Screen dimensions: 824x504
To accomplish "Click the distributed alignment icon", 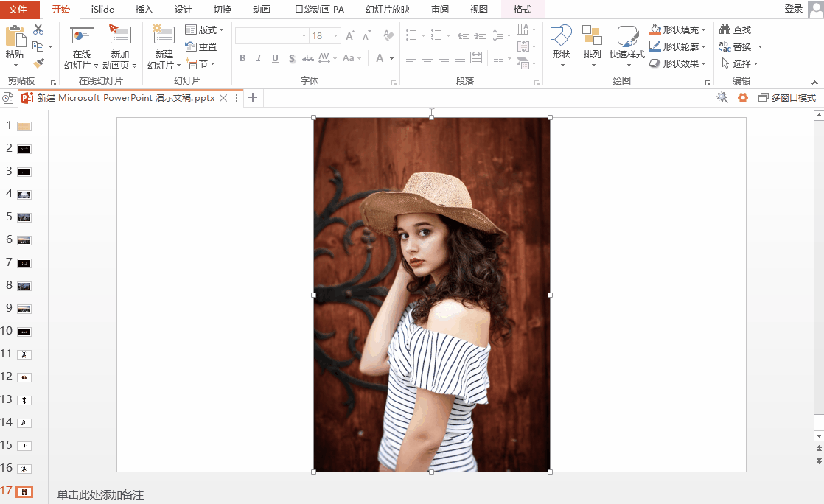I will tap(476, 58).
